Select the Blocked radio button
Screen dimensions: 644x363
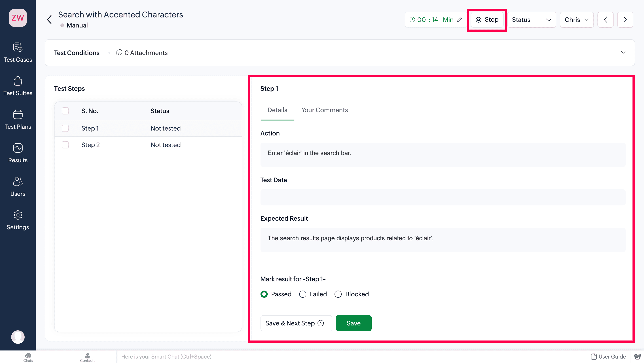tap(338, 294)
